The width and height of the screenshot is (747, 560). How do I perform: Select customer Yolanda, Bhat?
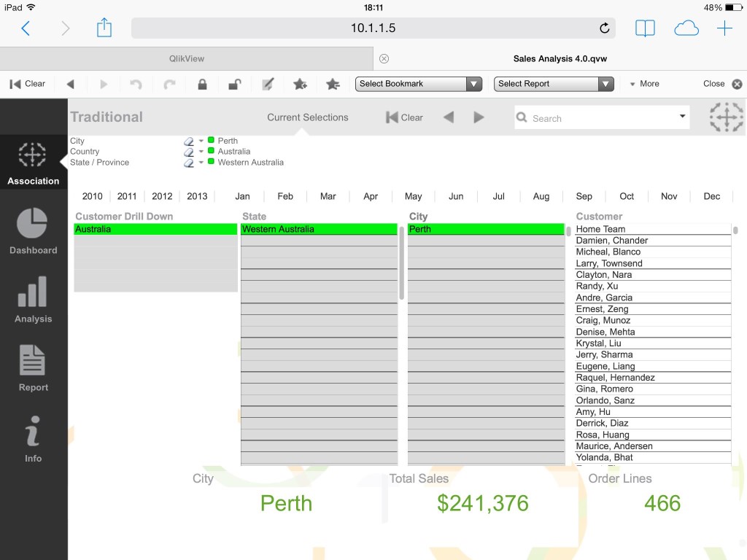click(x=653, y=458)
